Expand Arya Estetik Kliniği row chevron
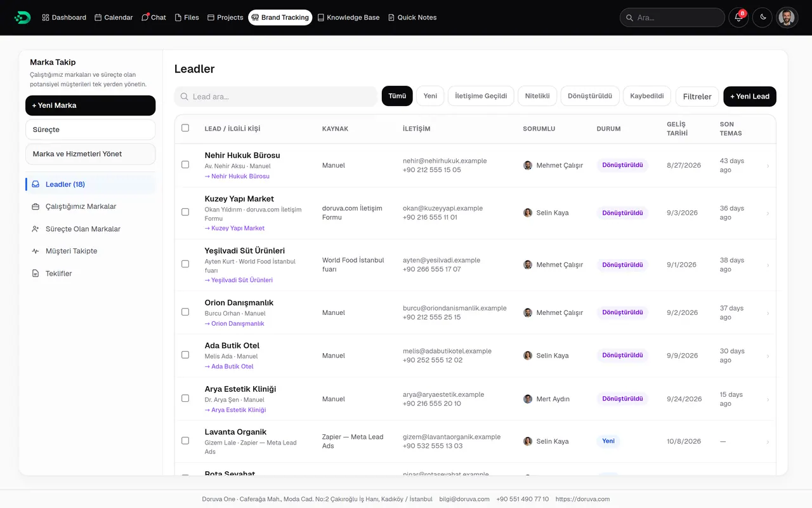 [x=768, y=399]
